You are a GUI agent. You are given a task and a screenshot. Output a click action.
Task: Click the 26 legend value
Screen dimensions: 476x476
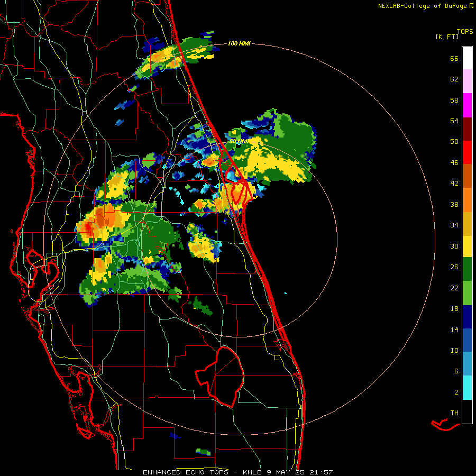pos(454,267)
